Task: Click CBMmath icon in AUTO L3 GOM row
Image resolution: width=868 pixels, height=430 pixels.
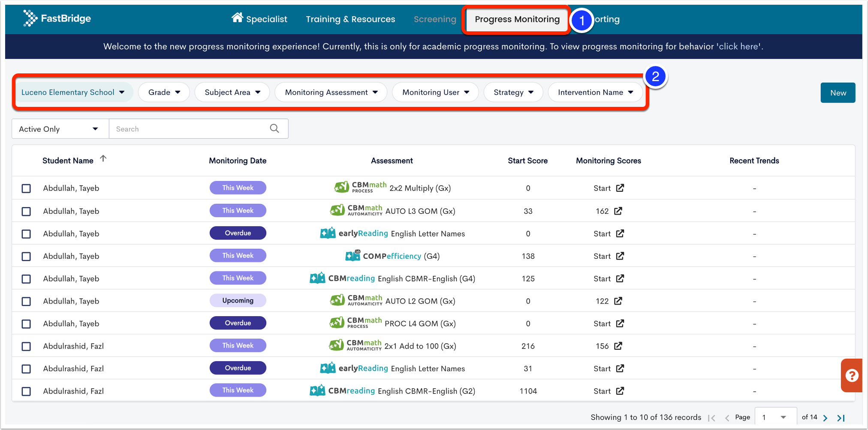Action: click(337, 210)
